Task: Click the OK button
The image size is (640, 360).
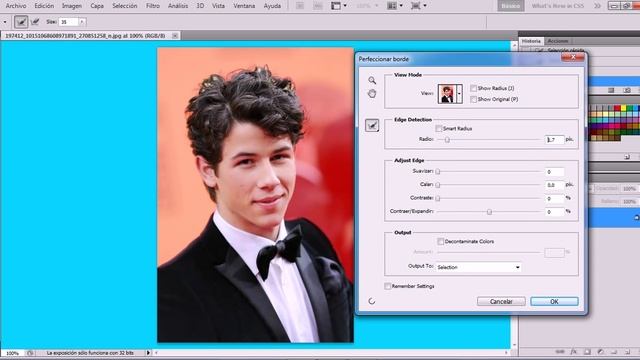Action: (554, 302)
